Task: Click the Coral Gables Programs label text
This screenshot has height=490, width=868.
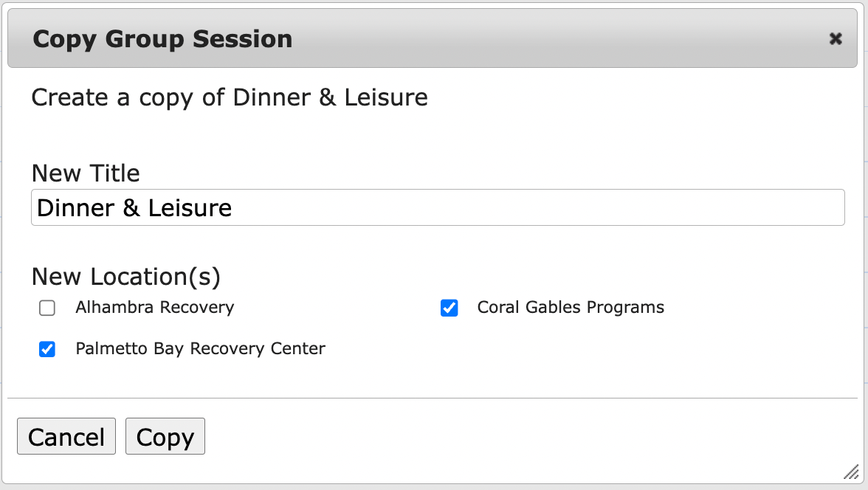Action: pyautogui.click(x=571, y=308)
